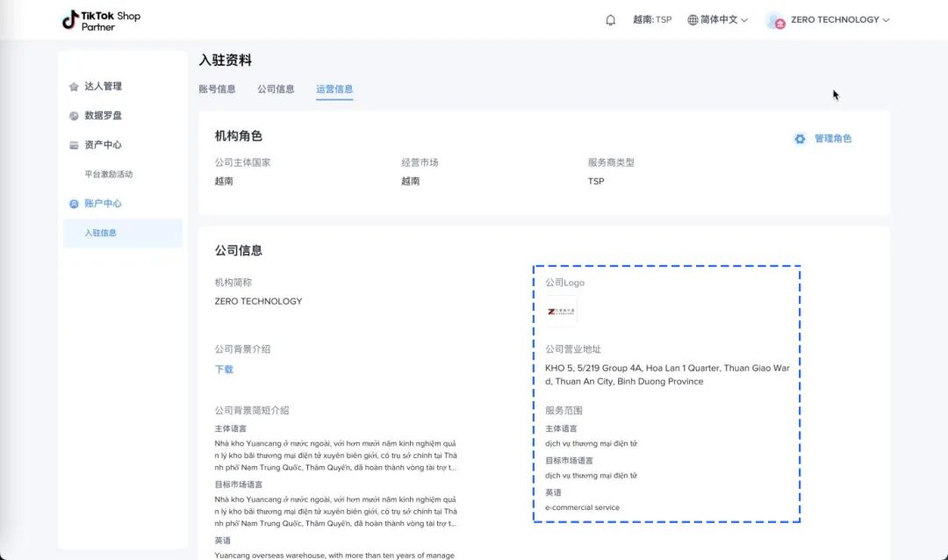Click the company address starting with KHO 5
This screenshot has width=948, height=560.
(x=667, y=374)
